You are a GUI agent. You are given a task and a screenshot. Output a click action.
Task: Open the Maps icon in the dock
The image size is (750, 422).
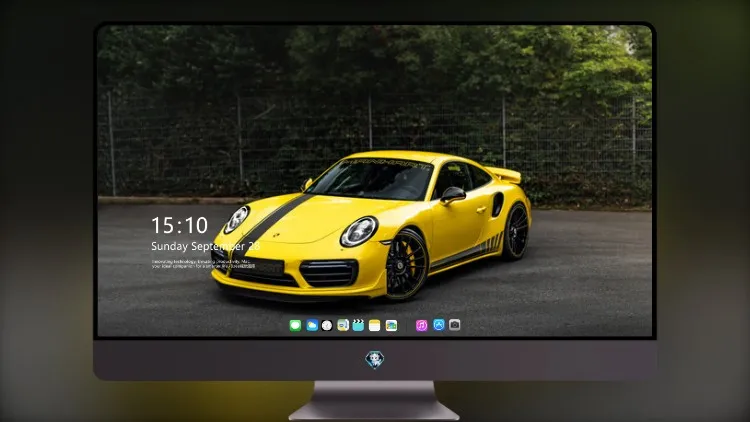(343, 325)
